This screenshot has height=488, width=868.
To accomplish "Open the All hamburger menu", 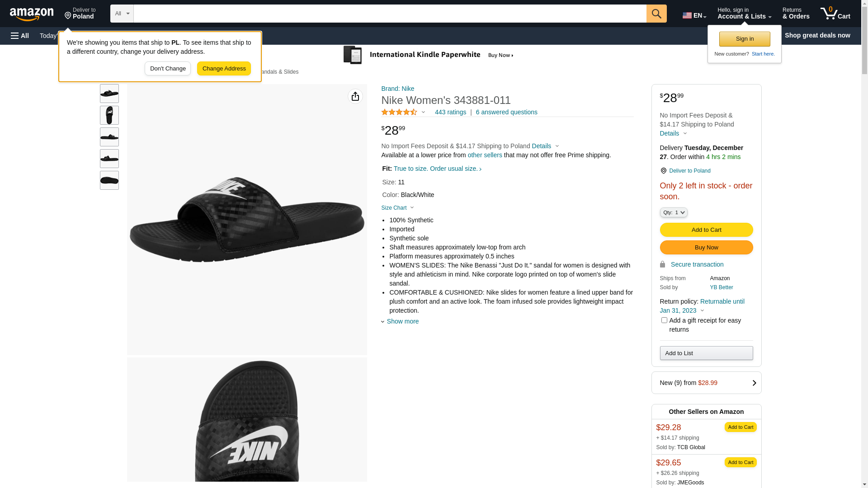I will (20, 36).
